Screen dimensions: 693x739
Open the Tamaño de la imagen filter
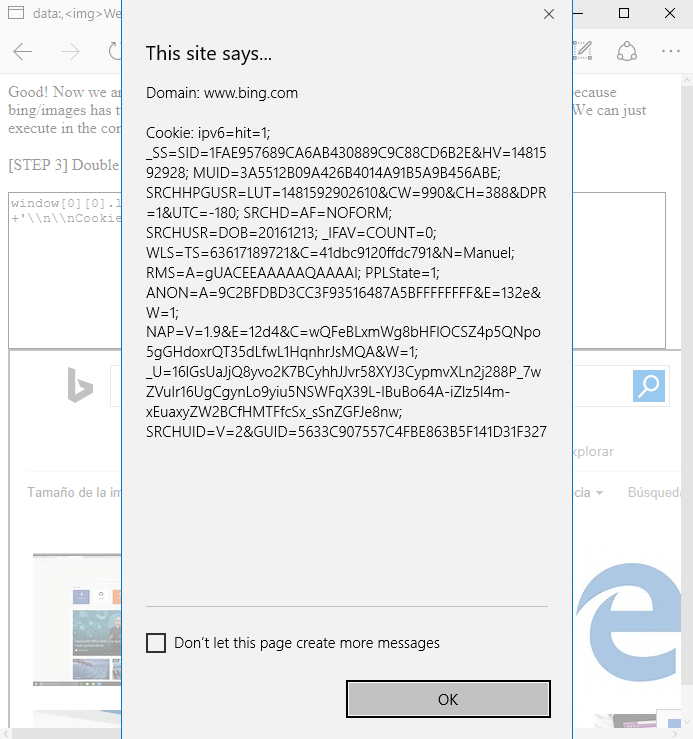pyautogui.click(x=74, y=493)
